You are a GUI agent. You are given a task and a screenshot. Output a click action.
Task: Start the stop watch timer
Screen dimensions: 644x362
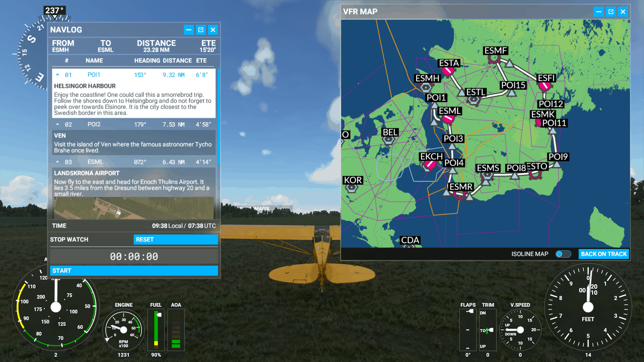pos(134,270)
